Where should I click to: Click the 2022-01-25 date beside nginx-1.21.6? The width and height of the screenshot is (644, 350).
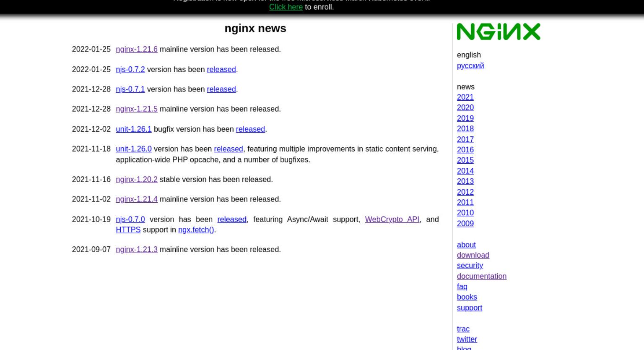(x=91, y=49)
